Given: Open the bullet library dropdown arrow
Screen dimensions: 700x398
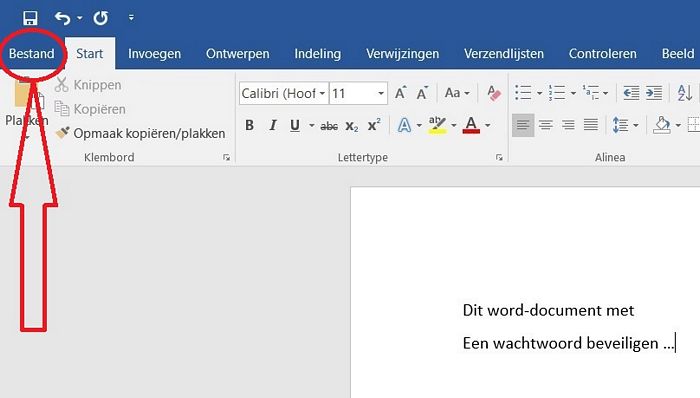Looking at the screenshot, I should click(x=539, y=93).
